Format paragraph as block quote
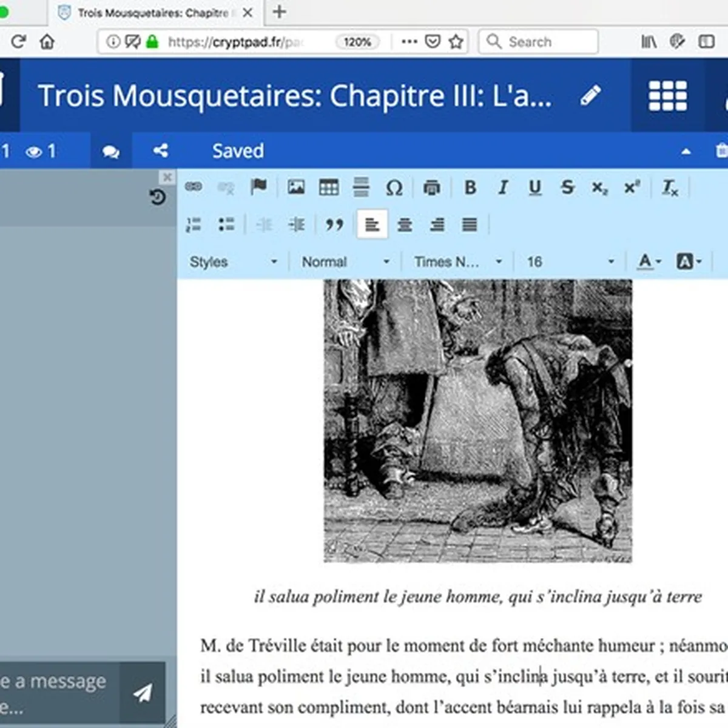This screenshot has width=728, height=728. [334, 224]
